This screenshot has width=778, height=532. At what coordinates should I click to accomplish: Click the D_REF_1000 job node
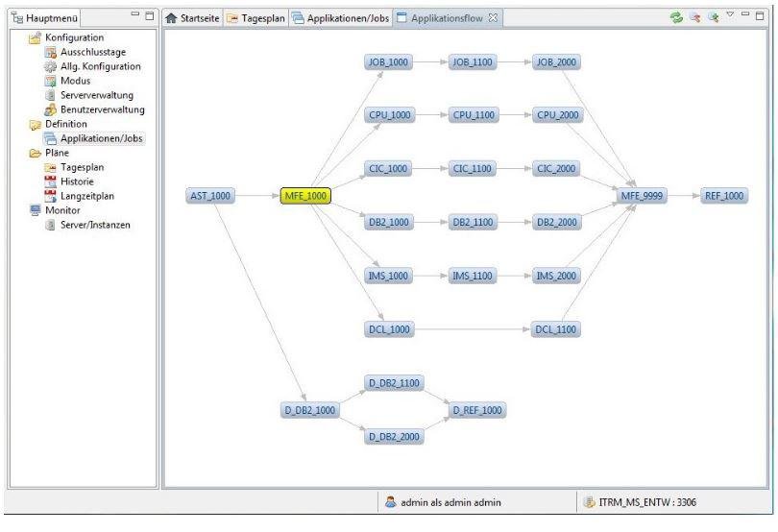pyautogui.click(x=477, y=410)
